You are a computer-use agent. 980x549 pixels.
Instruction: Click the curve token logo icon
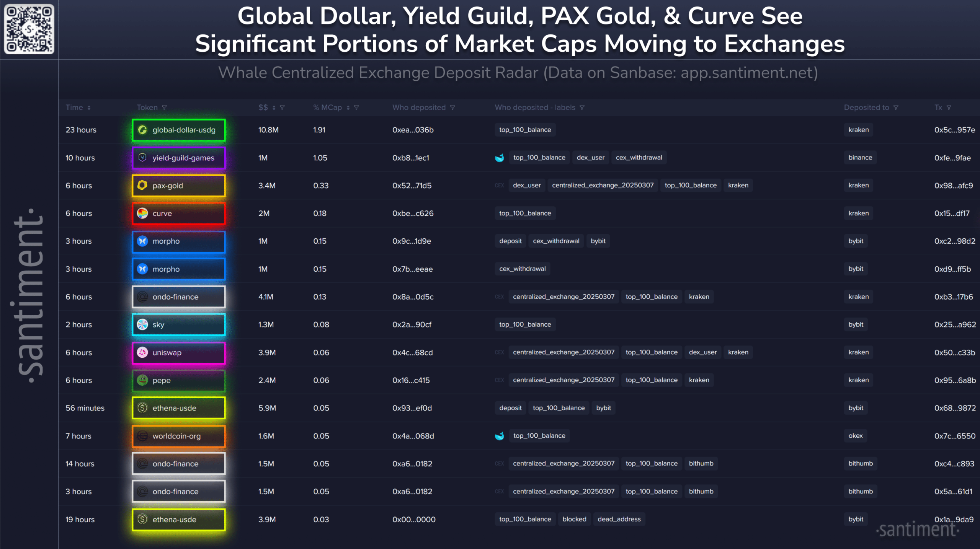click(142, 213)
